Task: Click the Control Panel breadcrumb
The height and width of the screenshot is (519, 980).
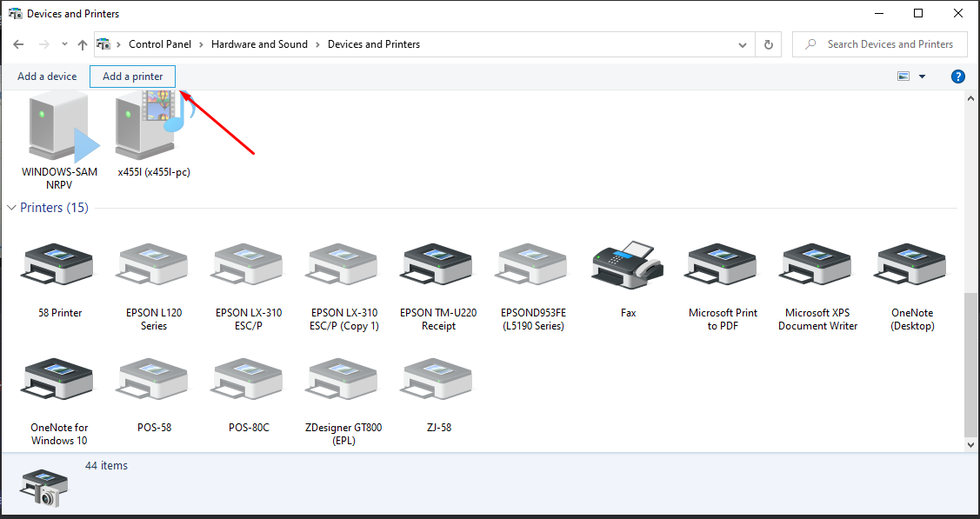Action: click(x=160, y=44)
